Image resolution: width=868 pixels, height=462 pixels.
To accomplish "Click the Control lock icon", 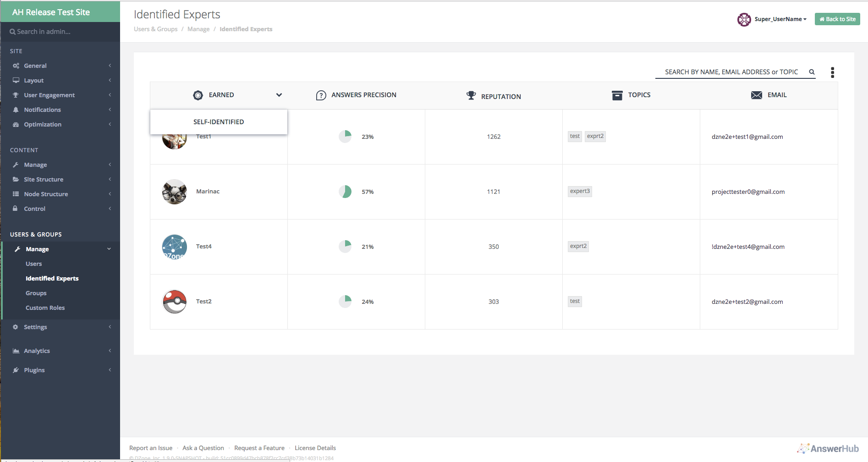I will (16, 209).
